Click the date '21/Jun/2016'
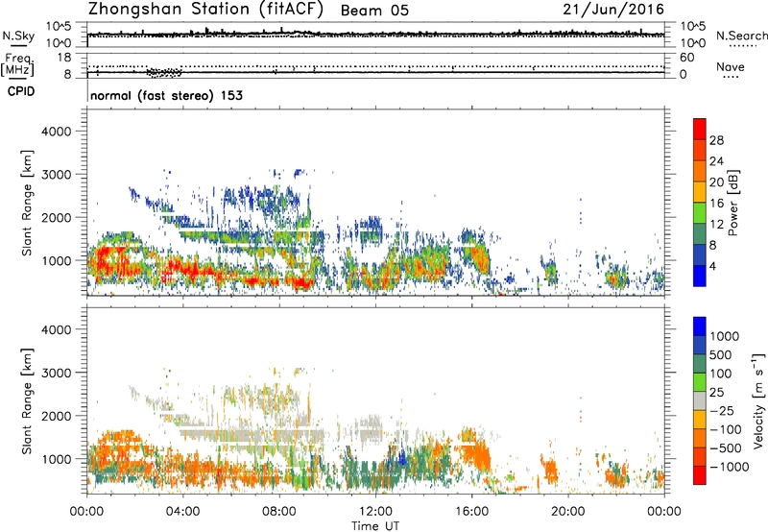 (613, 9)
